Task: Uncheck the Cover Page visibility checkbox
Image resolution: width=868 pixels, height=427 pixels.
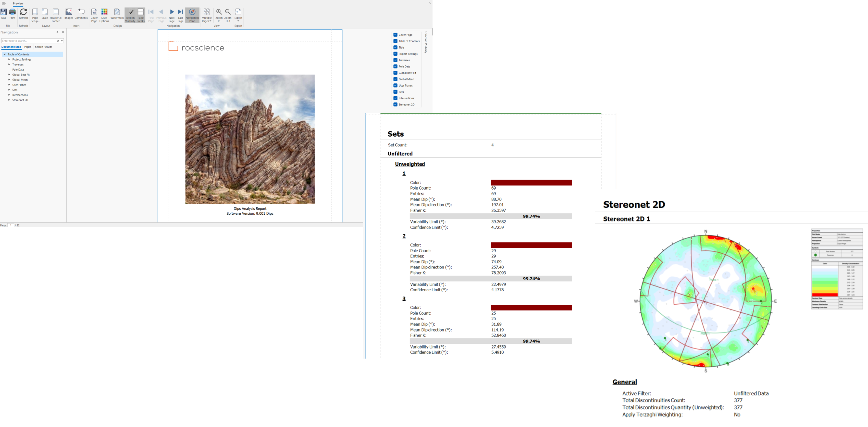Action: pos(395,34)
